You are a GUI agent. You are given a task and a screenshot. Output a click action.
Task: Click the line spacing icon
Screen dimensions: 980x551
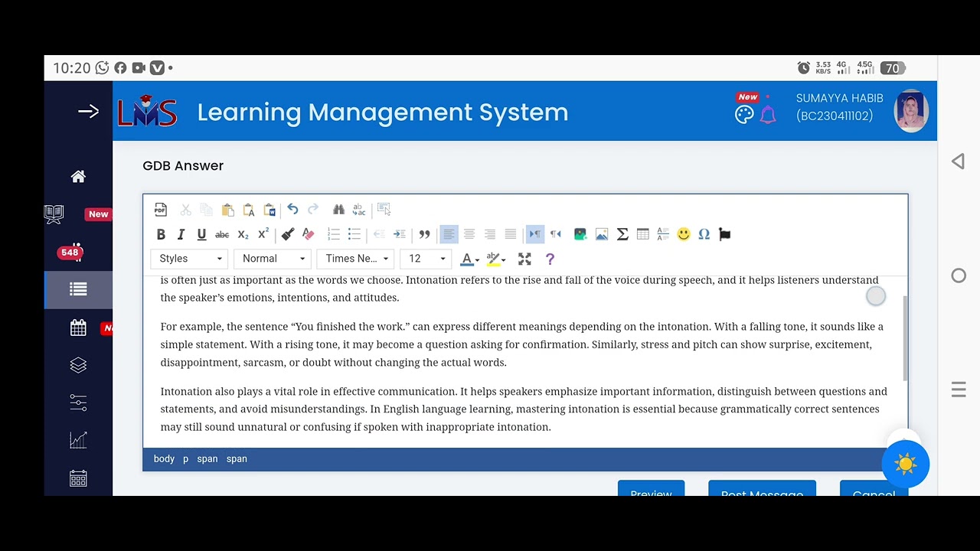pyautogui.click(x=663, y=234)
